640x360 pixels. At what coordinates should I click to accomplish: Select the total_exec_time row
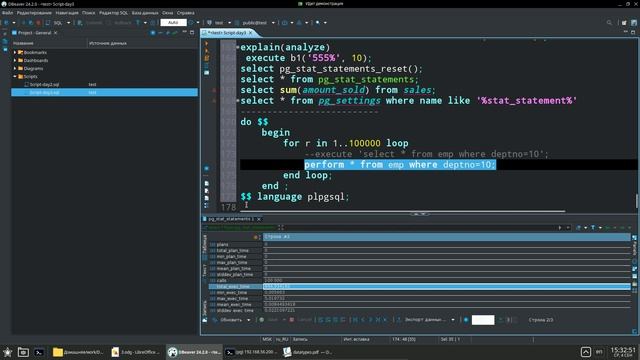(x=420, y=287)
